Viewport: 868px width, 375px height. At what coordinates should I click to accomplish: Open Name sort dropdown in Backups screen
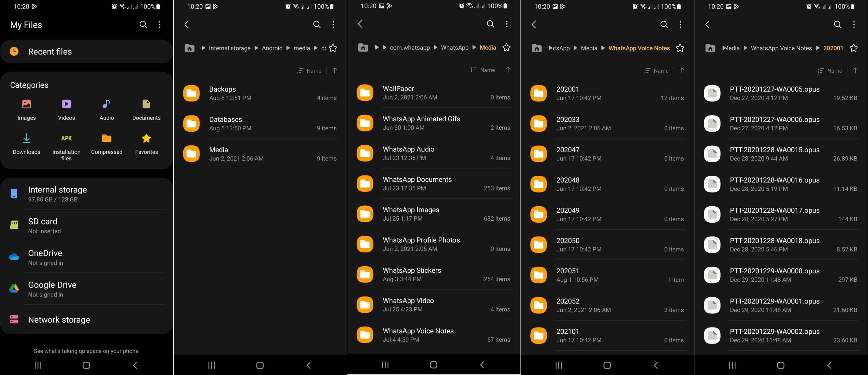point(309,70)
